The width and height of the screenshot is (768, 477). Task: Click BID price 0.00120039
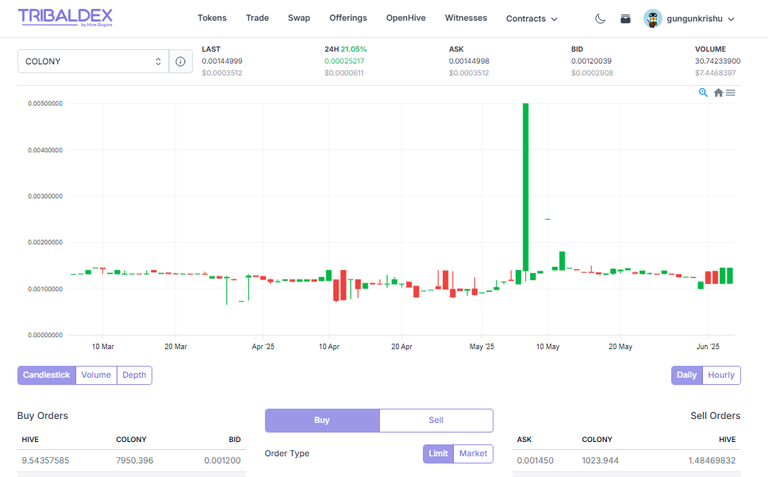(x=591, y=61)
